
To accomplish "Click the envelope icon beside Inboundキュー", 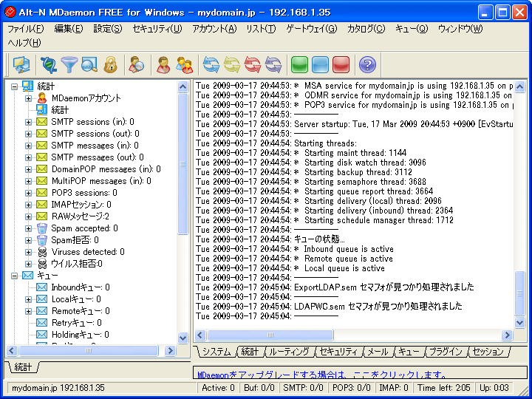I will pyautogui.click(x=41, y=287).
